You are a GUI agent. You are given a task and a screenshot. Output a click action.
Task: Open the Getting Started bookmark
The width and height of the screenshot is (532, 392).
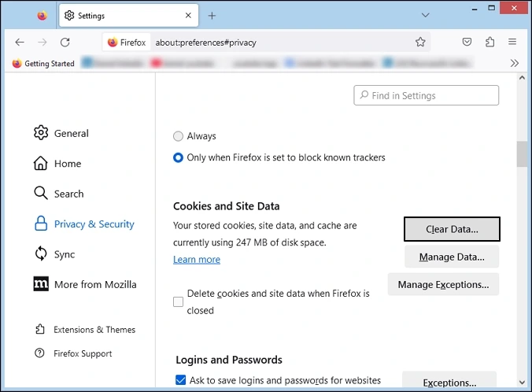point(43,64)
